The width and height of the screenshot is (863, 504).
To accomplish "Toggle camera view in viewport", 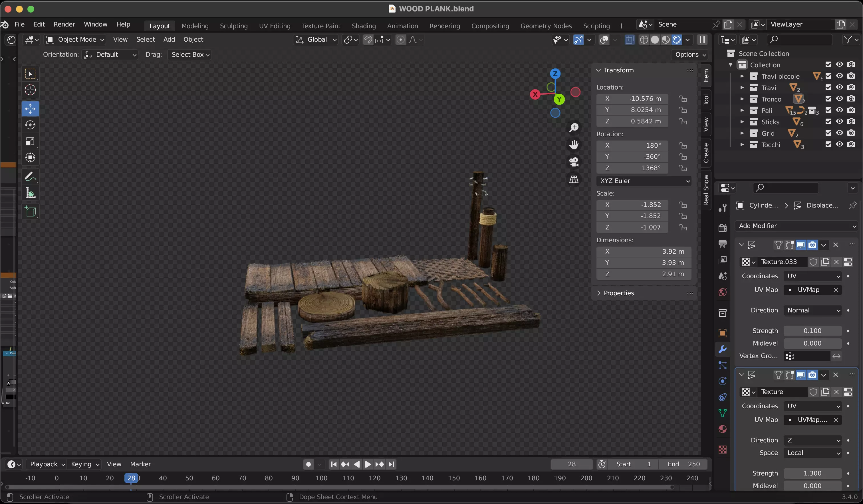I will [574, 162].
